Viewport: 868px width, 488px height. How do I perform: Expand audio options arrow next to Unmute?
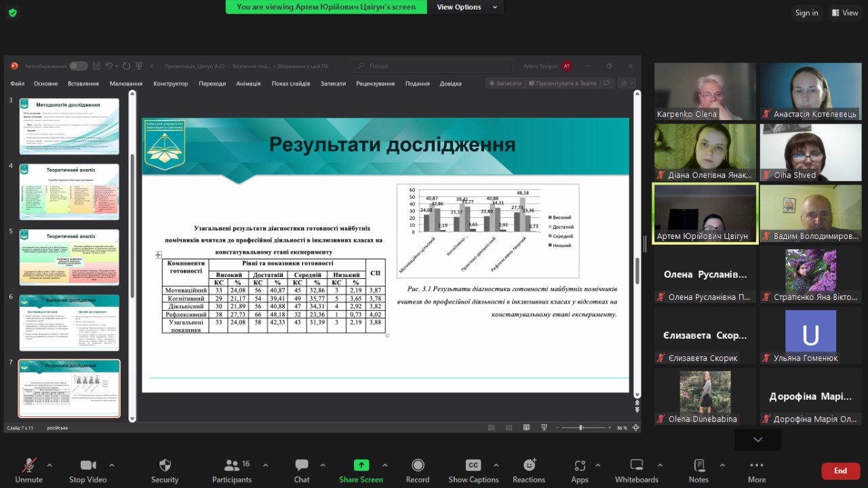[49, 465]
